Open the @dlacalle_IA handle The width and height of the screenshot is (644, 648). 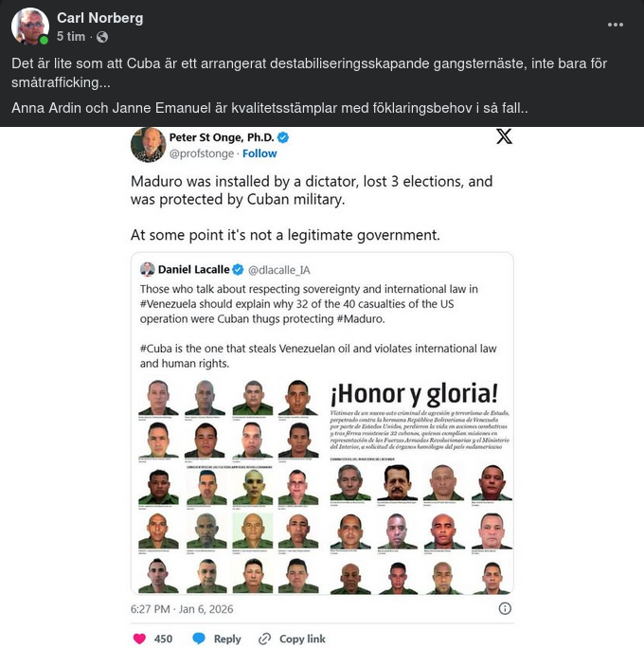pos(278,270)
